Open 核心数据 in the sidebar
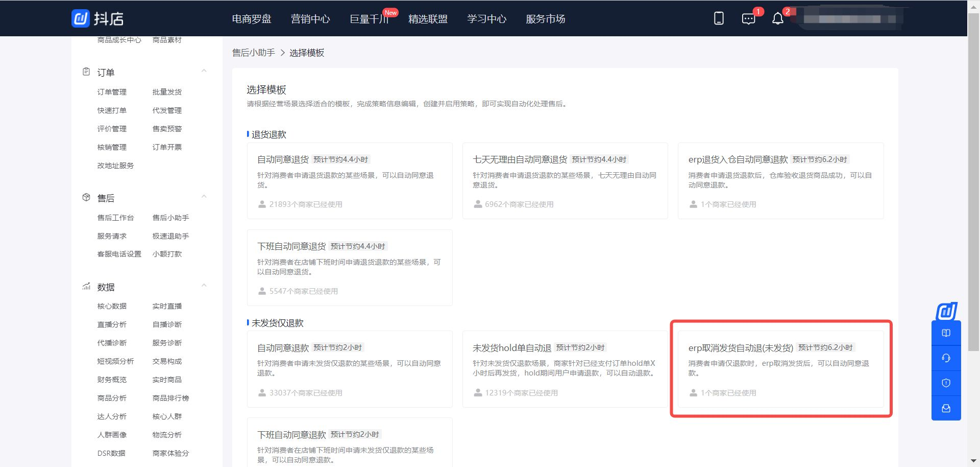 tap(112, 306)
